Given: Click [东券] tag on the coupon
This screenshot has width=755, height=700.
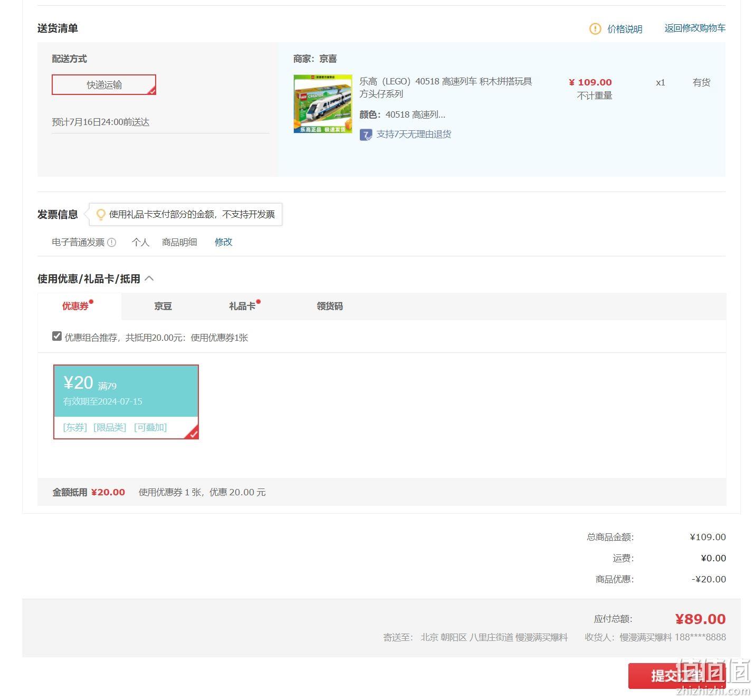Looking at the screenshot, I should [x=75, y=427].
